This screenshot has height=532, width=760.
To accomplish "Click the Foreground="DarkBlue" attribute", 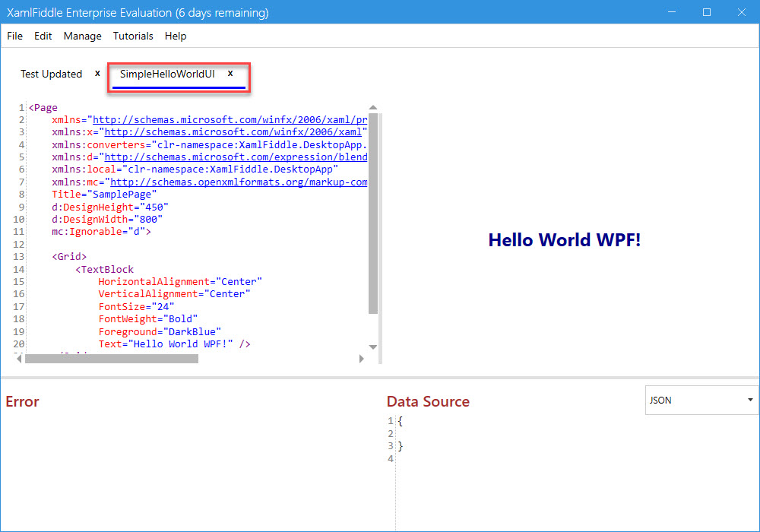I will coord(160,331).
